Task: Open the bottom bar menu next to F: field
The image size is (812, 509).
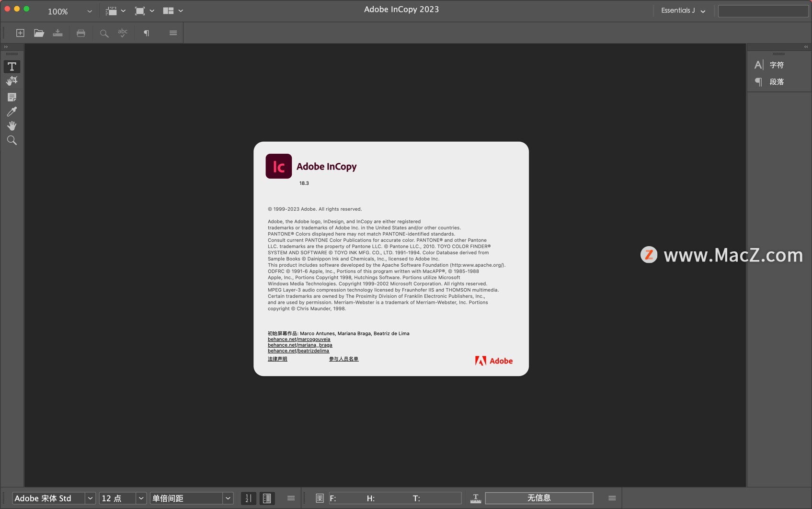Action: [291, 498]
